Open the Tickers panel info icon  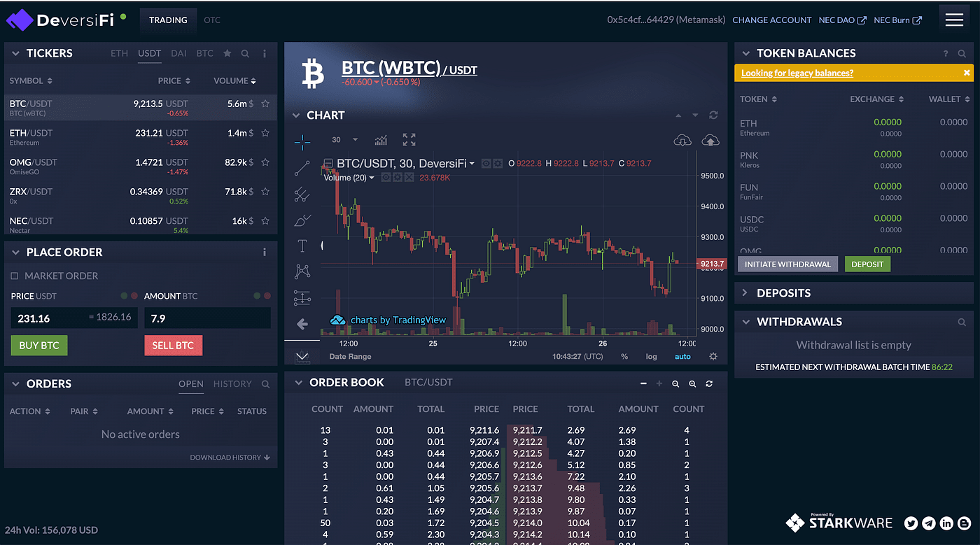pos(264,53)
